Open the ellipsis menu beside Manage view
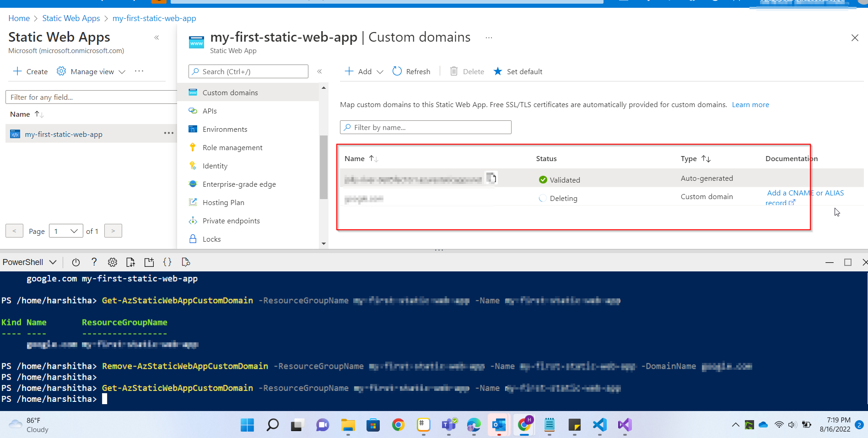Screen dimensions: 868x438 coord(139,71)
